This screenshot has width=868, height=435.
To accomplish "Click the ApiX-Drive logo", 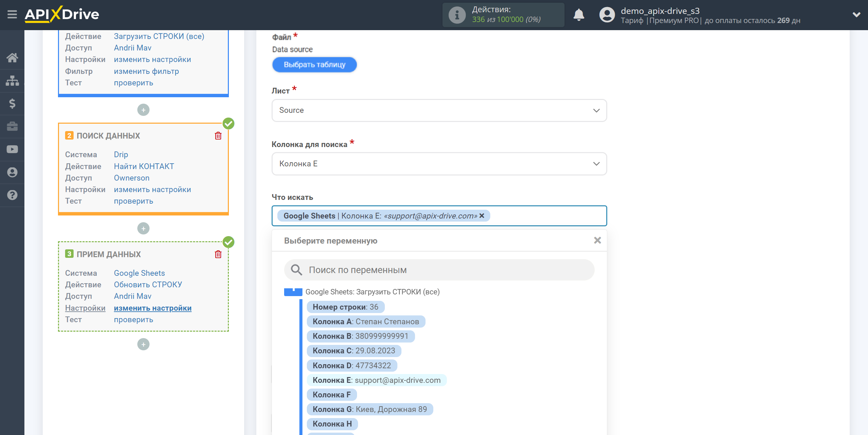I will pos(62,15).
